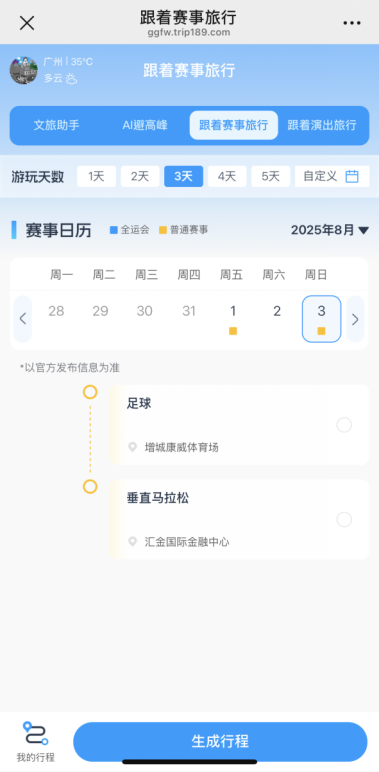Switch to the 跟着演出旅行 tab

click(x=322, y=125)
